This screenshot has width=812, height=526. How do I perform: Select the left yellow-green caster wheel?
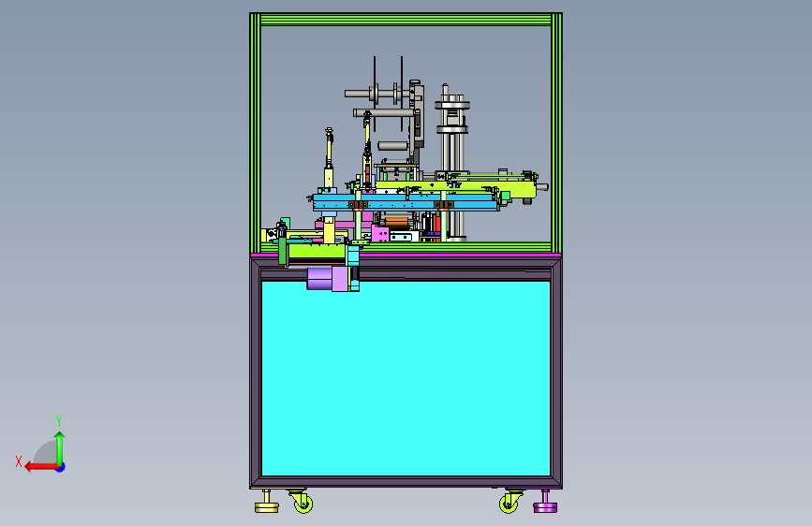[x=302, y=502]
